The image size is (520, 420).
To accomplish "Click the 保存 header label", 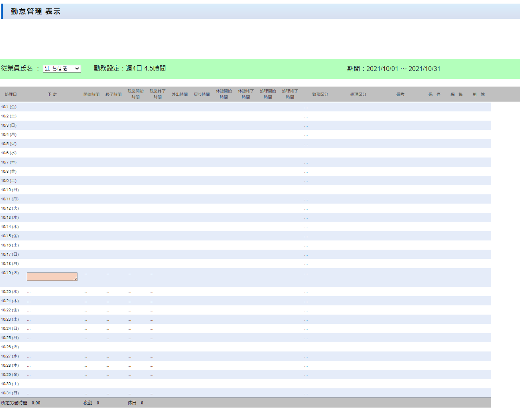I will click(x=434, y=95).
